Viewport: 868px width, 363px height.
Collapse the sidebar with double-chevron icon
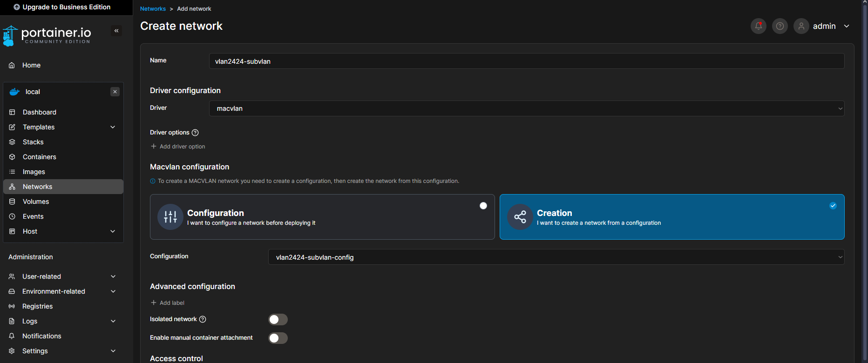(116, 31)
